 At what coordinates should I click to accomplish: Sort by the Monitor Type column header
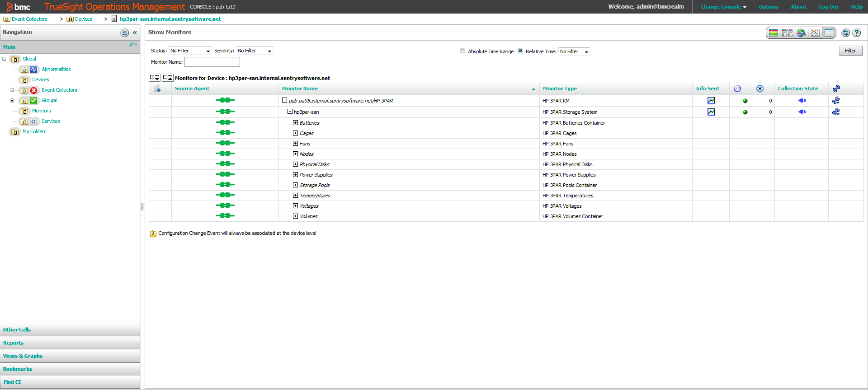560,89
